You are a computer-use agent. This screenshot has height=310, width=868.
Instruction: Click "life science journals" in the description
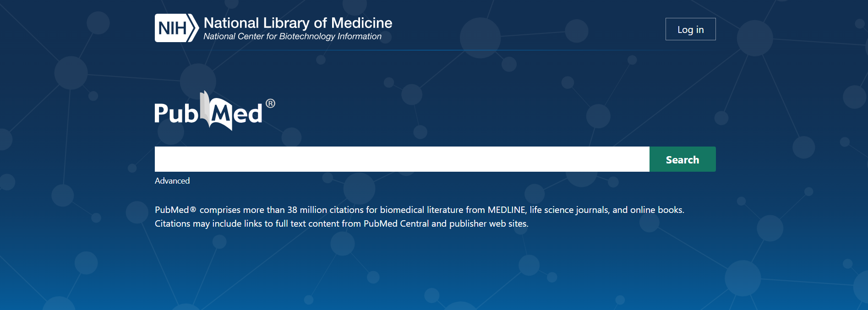569,210
